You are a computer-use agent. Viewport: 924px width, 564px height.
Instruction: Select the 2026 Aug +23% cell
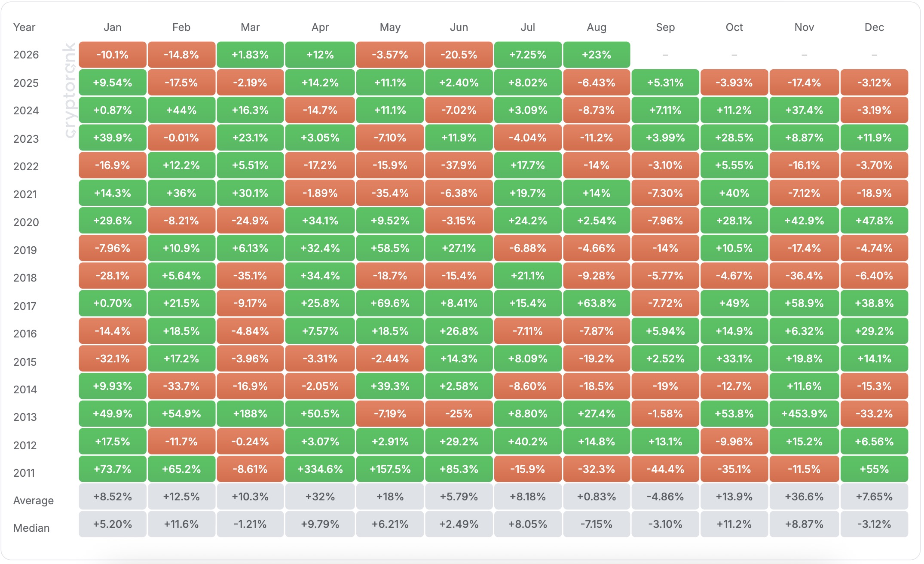pos(597,55)
